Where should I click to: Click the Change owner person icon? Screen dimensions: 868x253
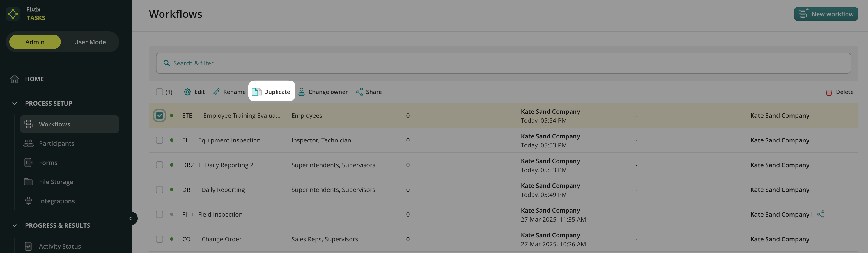tap(302, 92)
